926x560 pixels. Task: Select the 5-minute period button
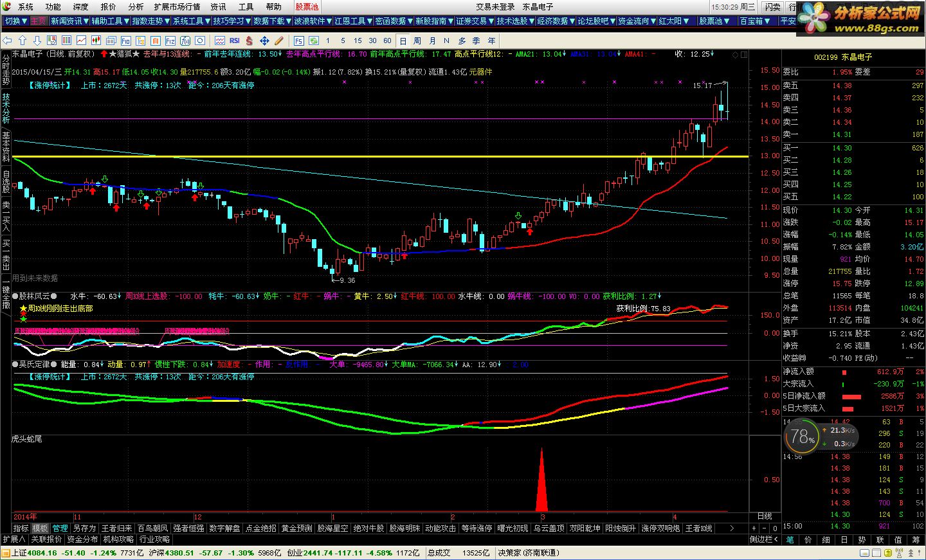point(343,41)
